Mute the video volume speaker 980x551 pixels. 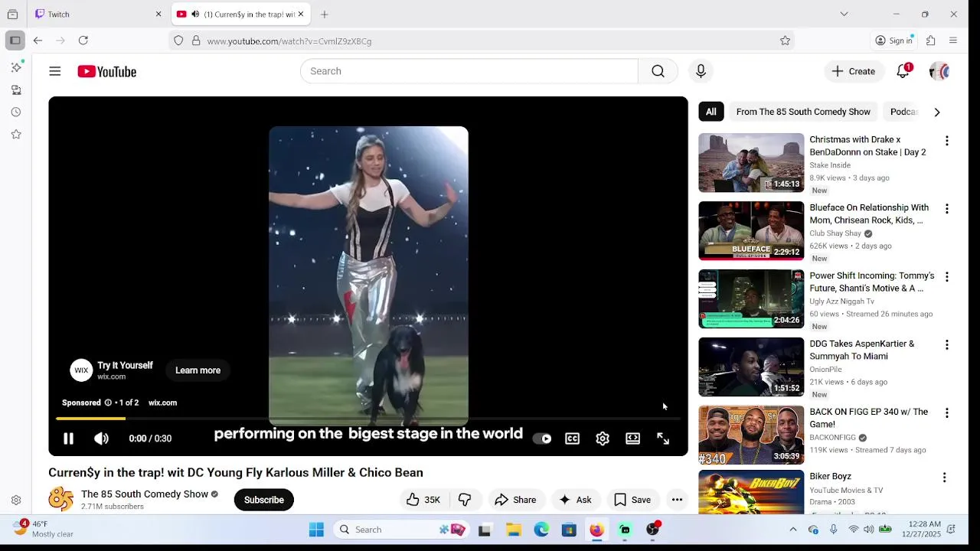[x=101, y=439]
